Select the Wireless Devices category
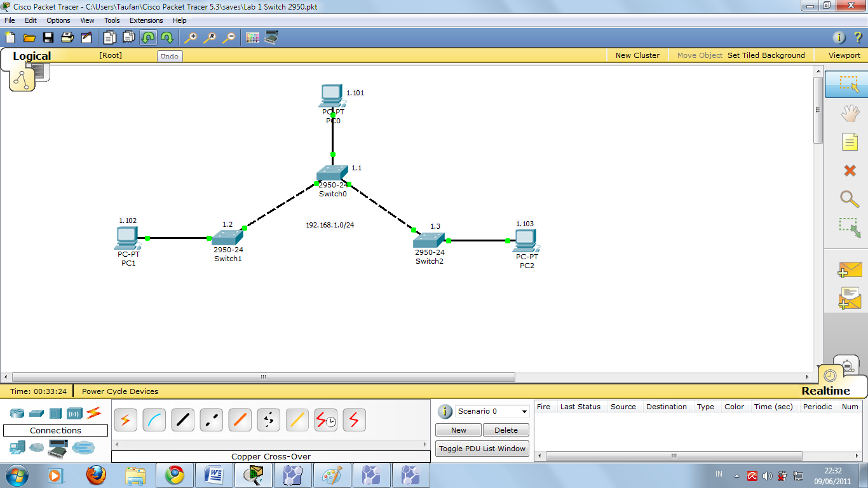Image resolution: width=868 pixels, height=488 pixels. pyautogui.click(x=74, y=414)
